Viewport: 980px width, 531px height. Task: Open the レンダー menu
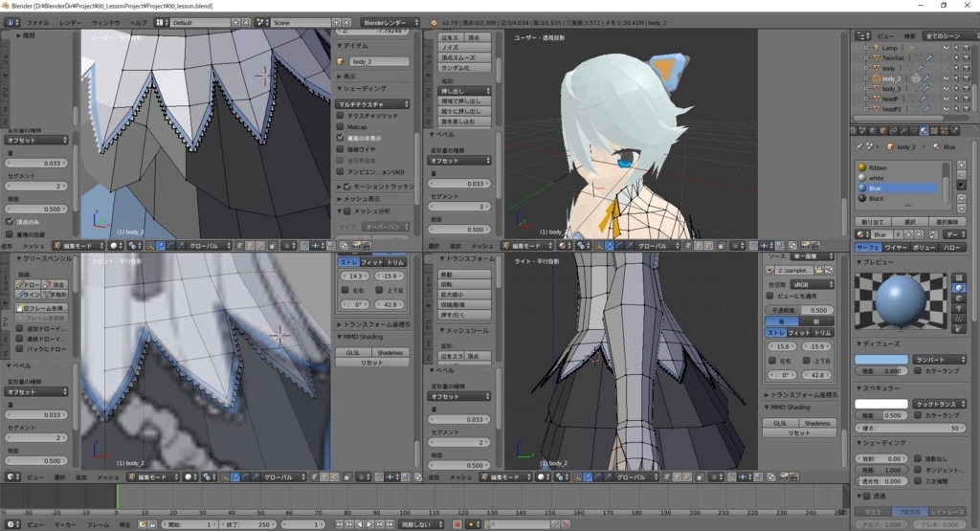click(x=71, y=23)
